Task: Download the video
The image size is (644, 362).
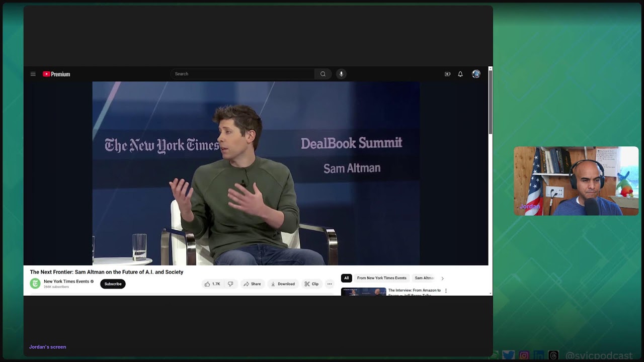Action: [283, 284]
